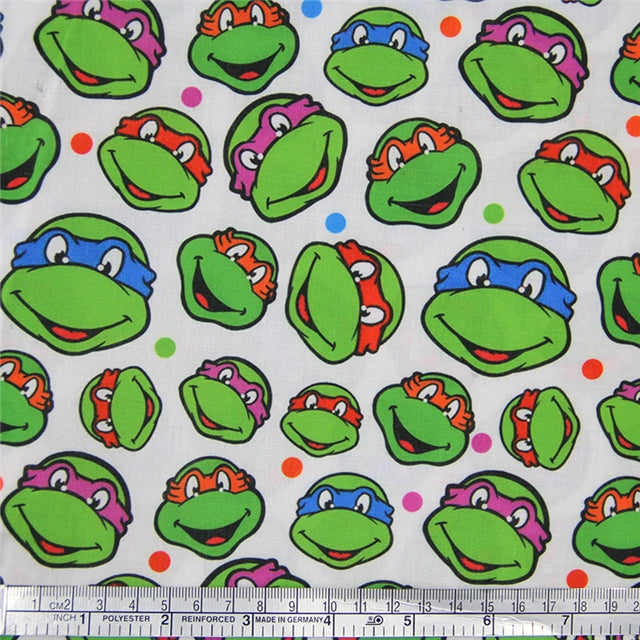The width and height of the screenshot is (640, 640).
Task: Select the pink dot near the top left
Action: pyautogui.click(x=191, y=97)
